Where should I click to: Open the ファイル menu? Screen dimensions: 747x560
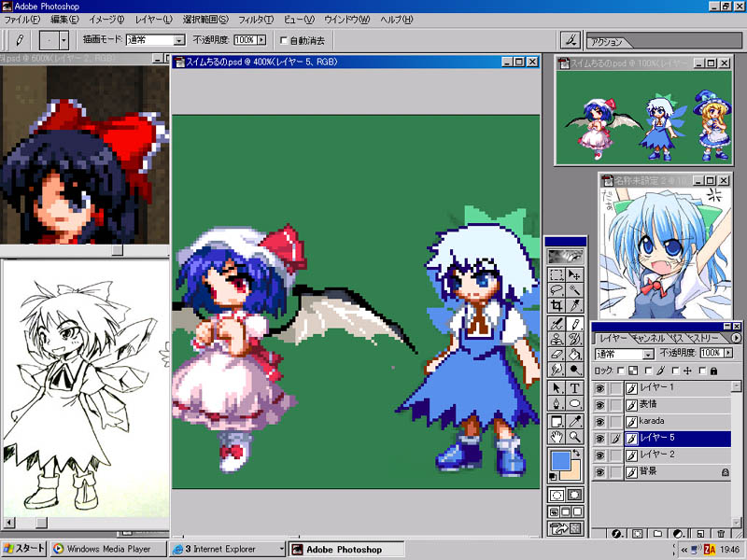[21, 20]
